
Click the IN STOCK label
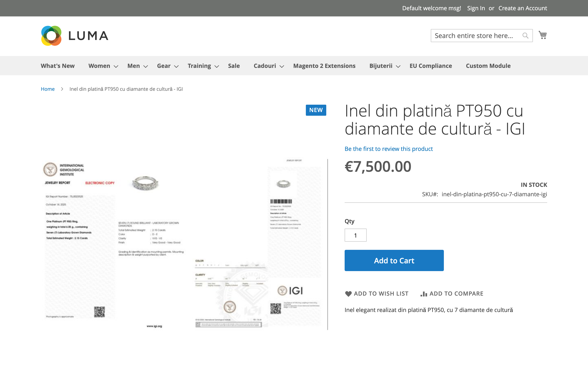tap(534, 185)
